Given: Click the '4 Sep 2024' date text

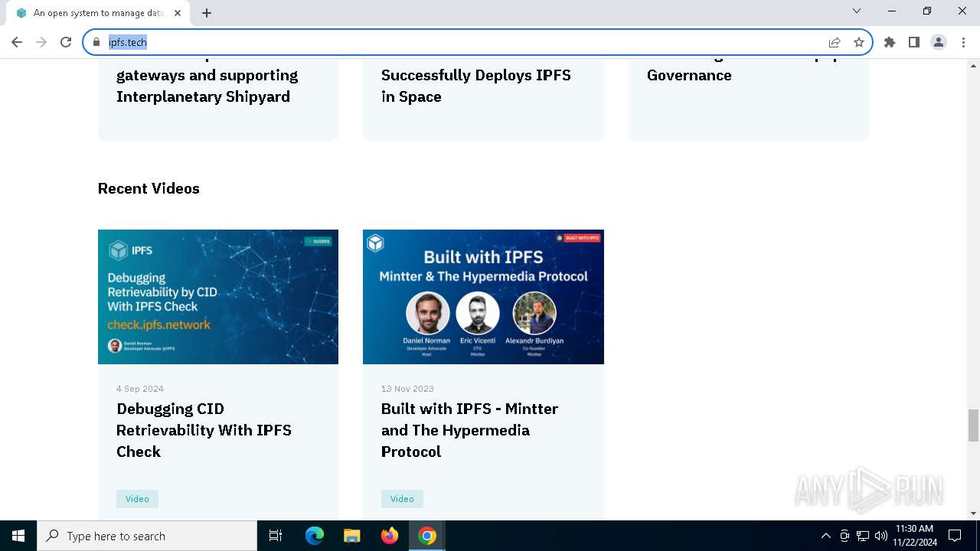Looking at the screenshot, I should point(140,389).
